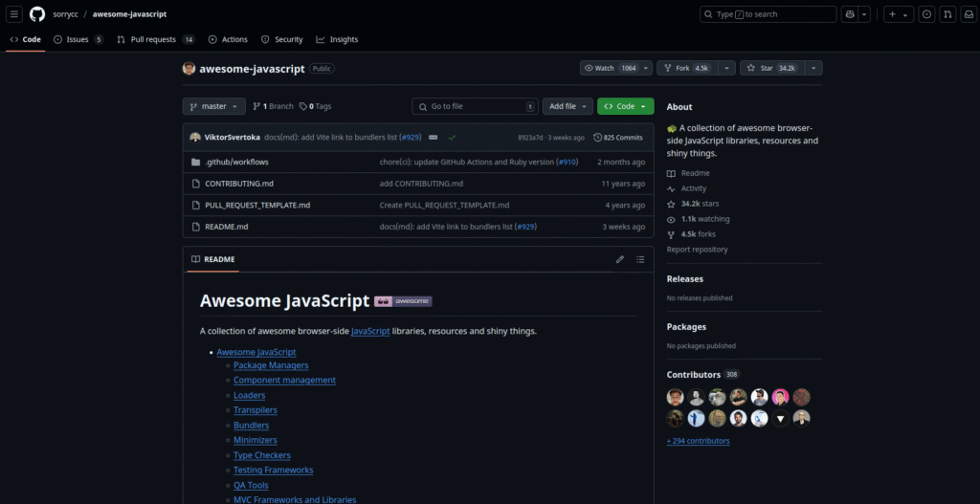Open notifications inbox icon
This screenshot has width=980, height=504.
pyautogui.click(x=968, y=14)
